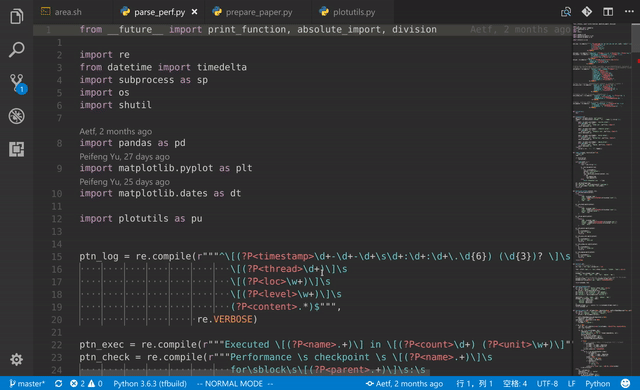Change the UTF-8 encoding
The width and height of the screenshot is (640, 390).
(547, 383)
